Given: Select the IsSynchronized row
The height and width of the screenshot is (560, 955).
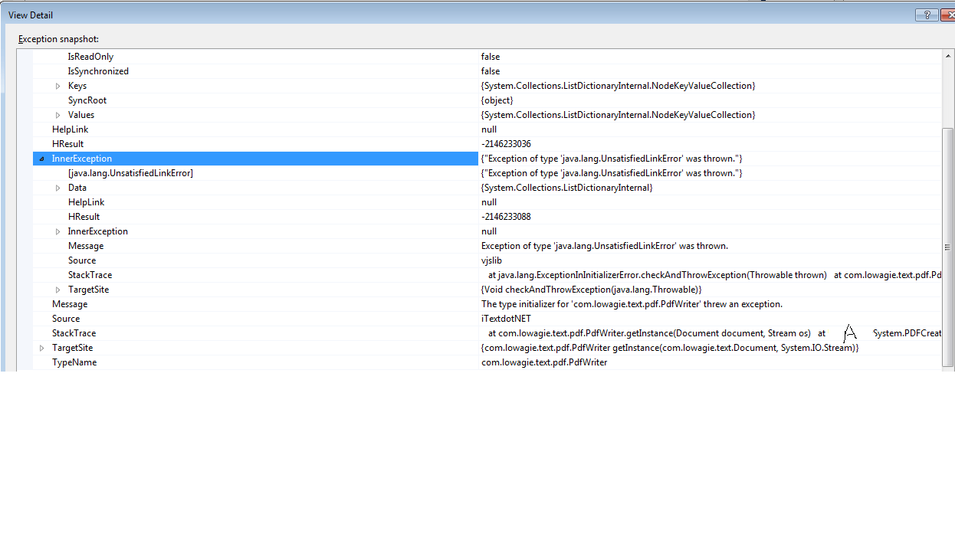Looking at the screenshot, I should [98, 70].
